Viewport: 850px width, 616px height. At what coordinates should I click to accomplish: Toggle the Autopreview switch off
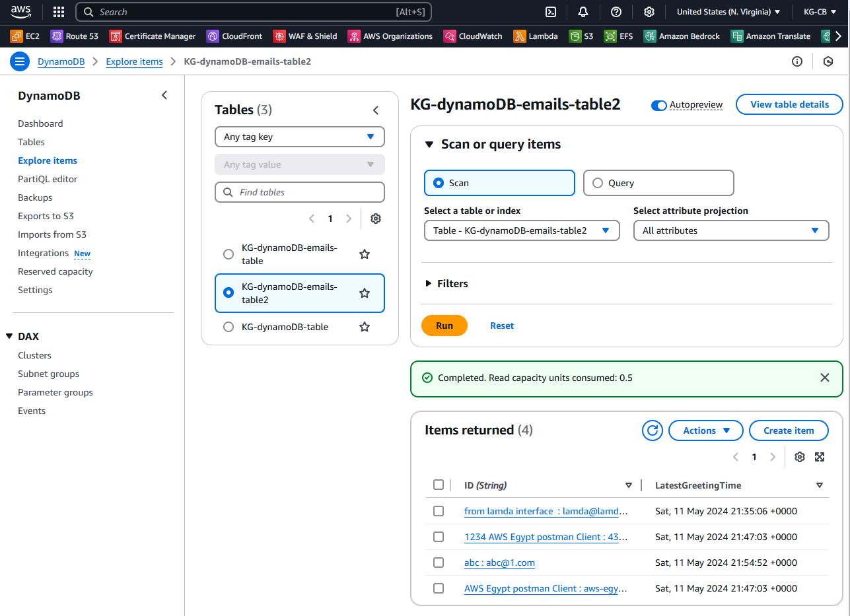click(658, 105)
